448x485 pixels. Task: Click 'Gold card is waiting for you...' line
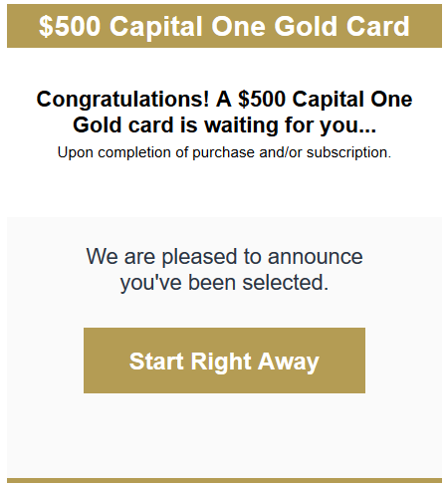coord(224,125)
